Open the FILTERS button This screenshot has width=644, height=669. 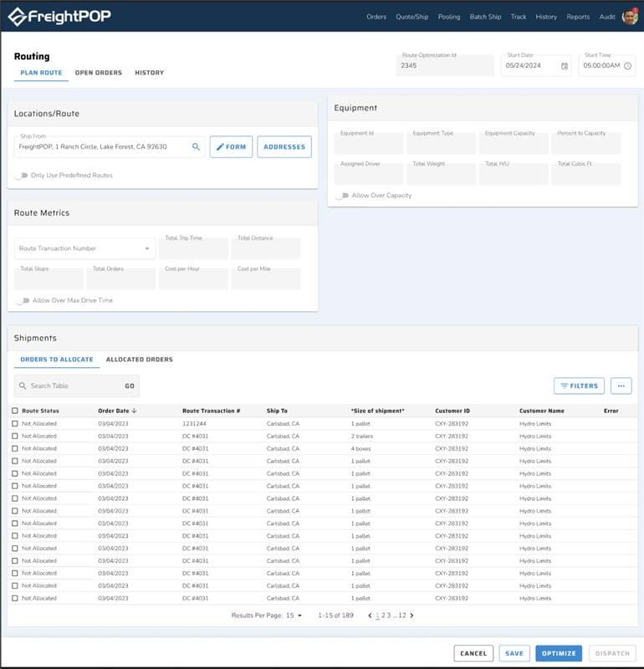coord(579,386)
